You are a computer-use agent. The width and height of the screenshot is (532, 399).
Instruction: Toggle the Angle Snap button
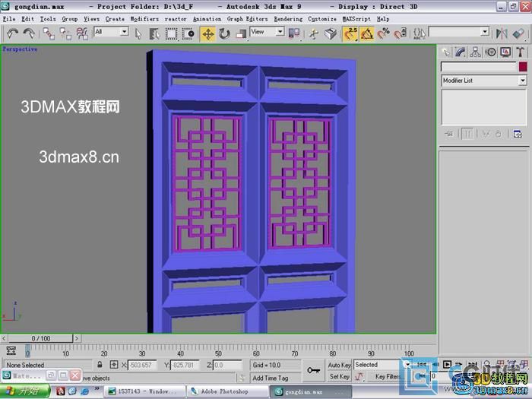coord(367,33)
